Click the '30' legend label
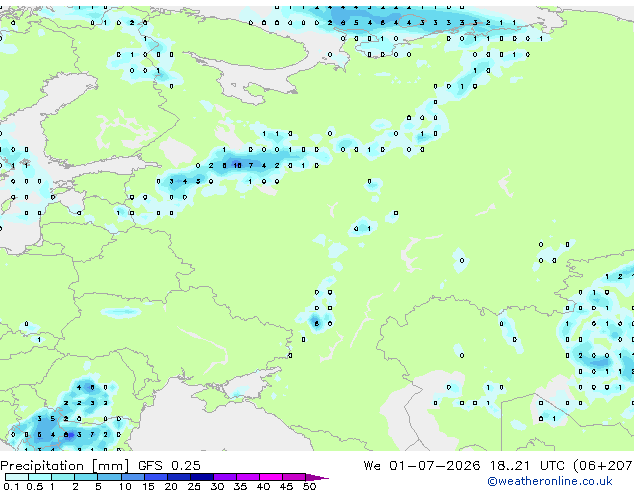The height and width of the screenshot is (490, 634). [x=218, y=486]
